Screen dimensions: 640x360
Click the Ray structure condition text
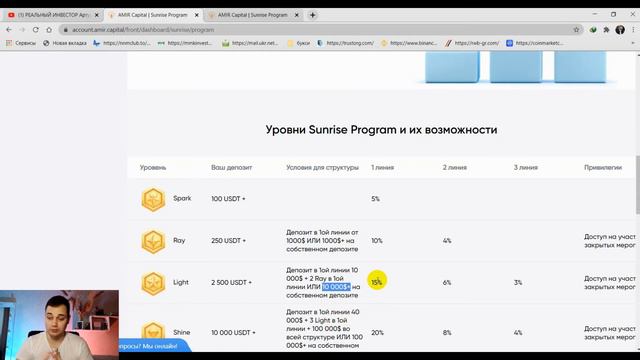tap(322, 241)
